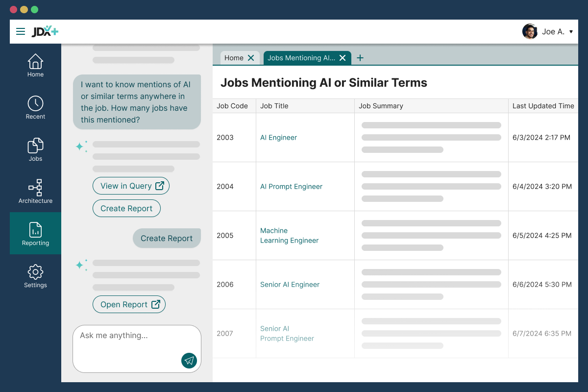Close the Home tab
This screenshot has height=392, width=588.
251,58
